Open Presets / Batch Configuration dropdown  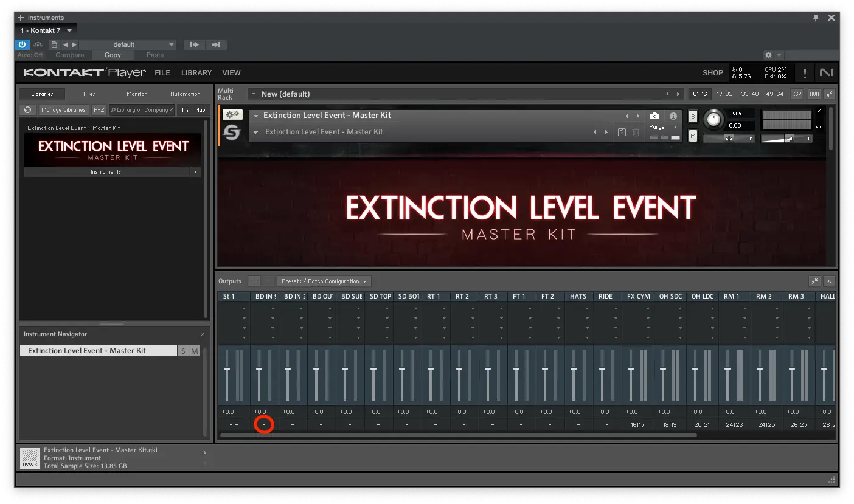[324, 281]
